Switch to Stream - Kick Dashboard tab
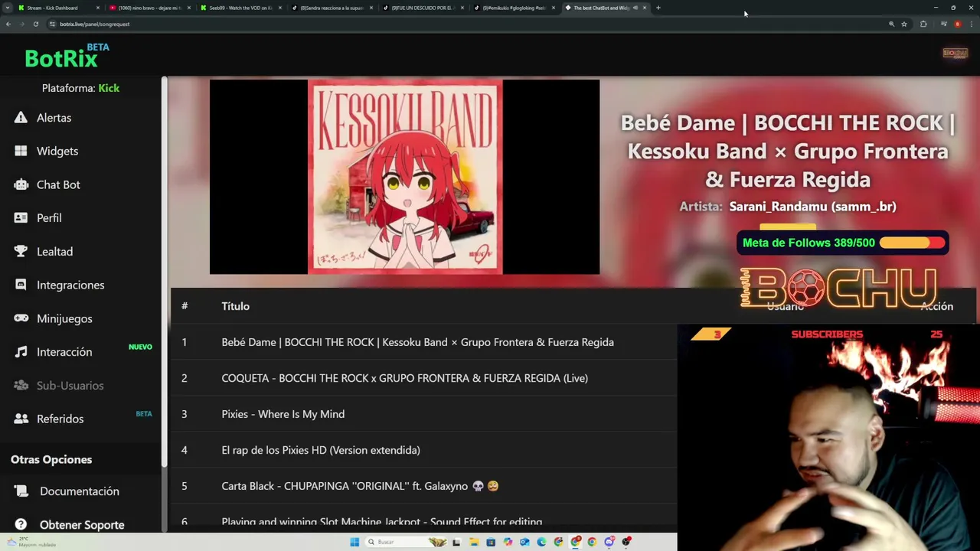 tap(57, 8)
